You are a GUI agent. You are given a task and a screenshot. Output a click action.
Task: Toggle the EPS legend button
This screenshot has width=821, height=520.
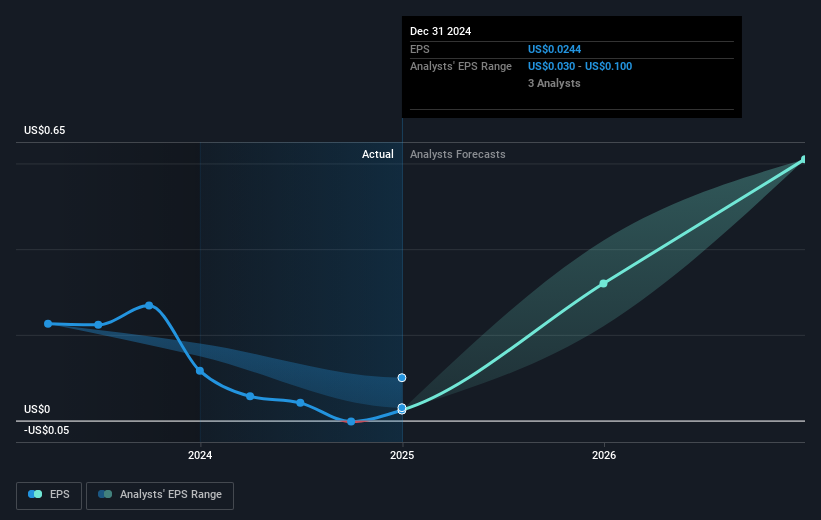(49, 495)
